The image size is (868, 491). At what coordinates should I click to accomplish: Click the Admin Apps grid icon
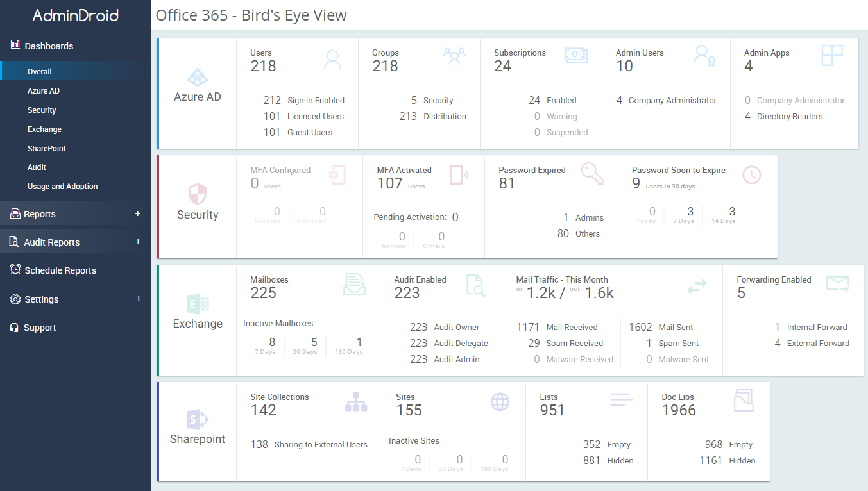point(831,56)
